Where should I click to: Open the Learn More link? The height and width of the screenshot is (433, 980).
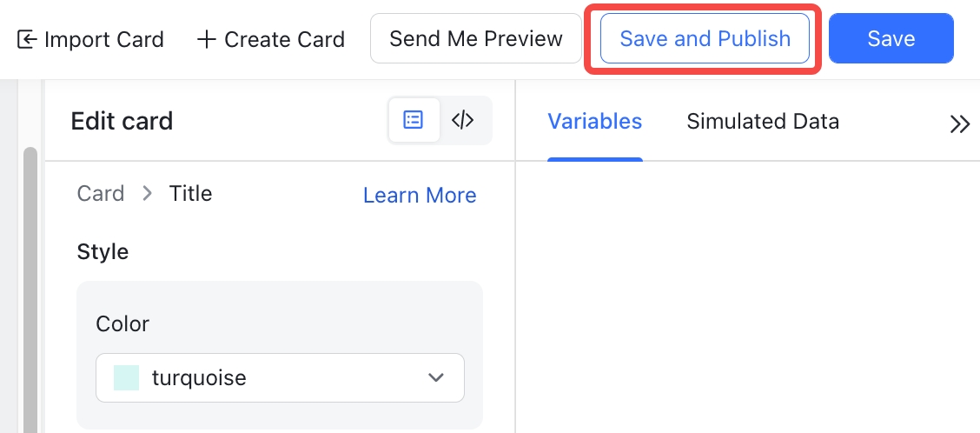420,196
